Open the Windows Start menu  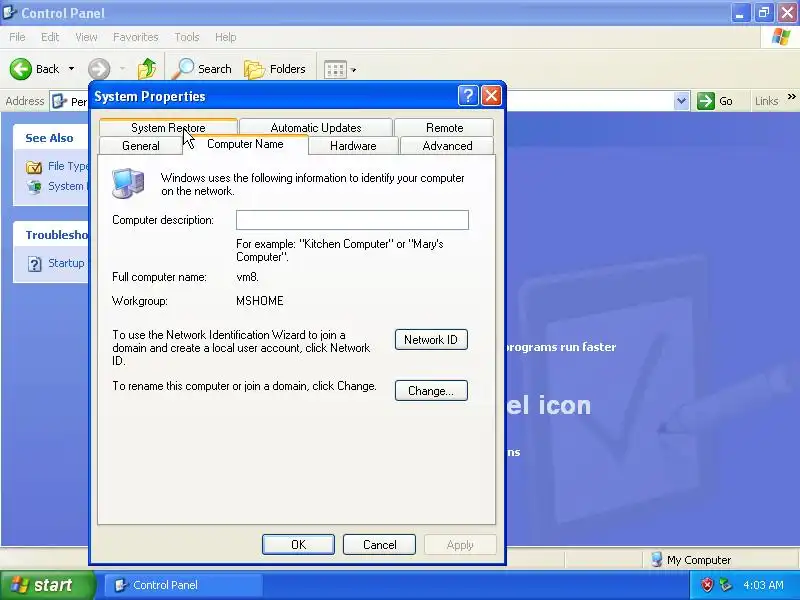tap(46, 585)
